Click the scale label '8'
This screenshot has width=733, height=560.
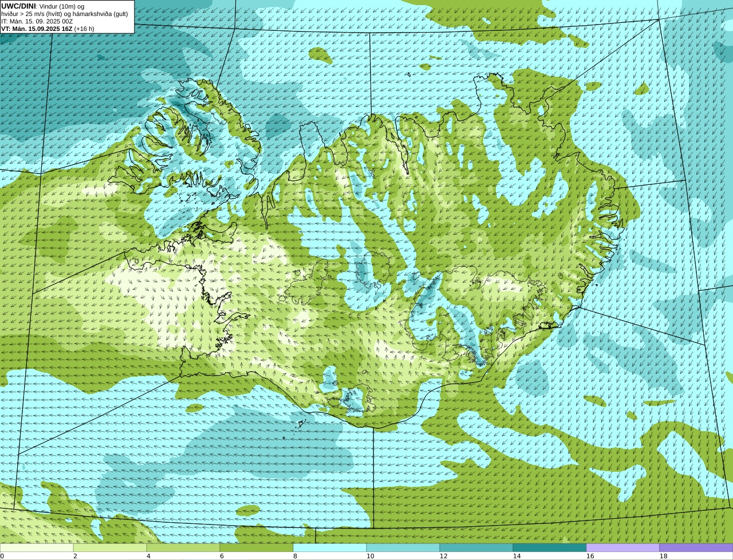click(x=295, y=556)
